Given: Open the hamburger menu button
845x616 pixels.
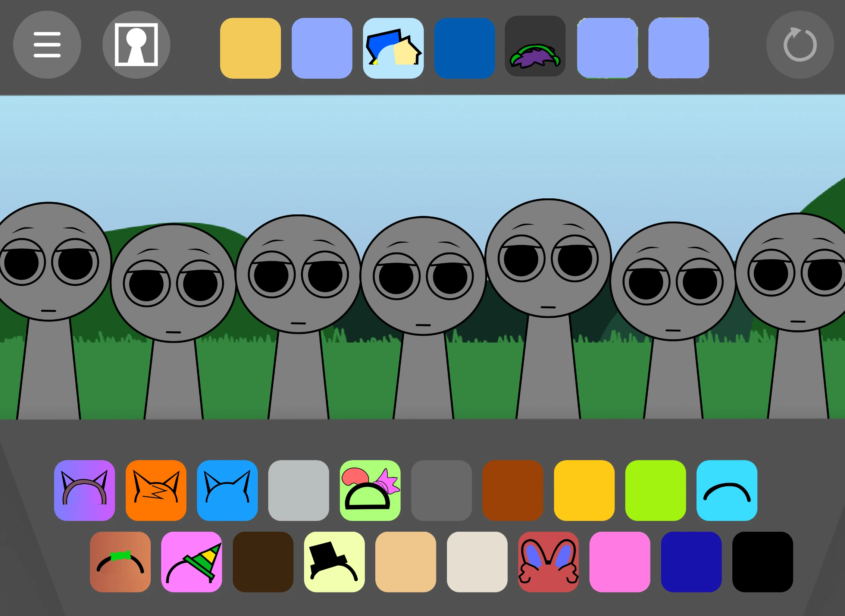Looking at the screenshot, I should click(x=47, y=45).
